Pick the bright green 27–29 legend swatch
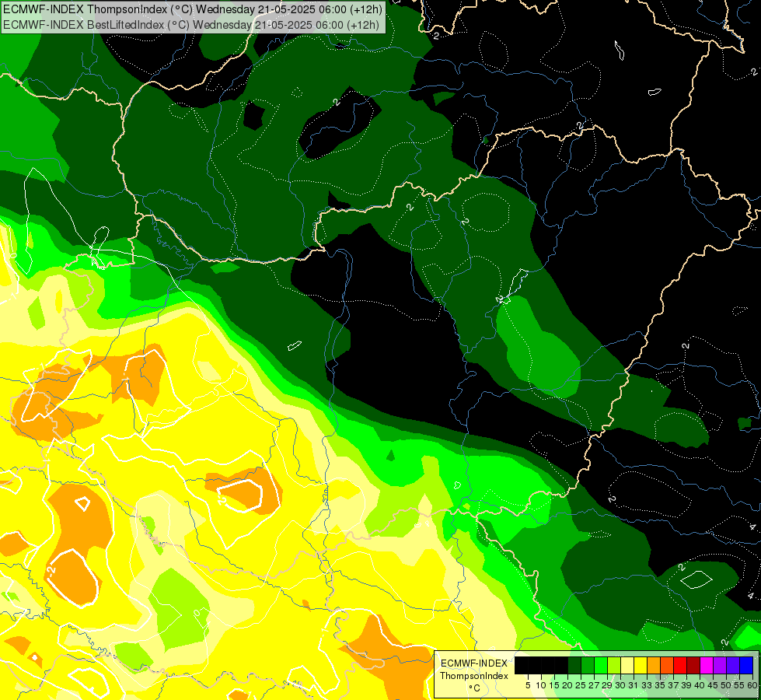This screenshot has width=761, height=700. 601,666
